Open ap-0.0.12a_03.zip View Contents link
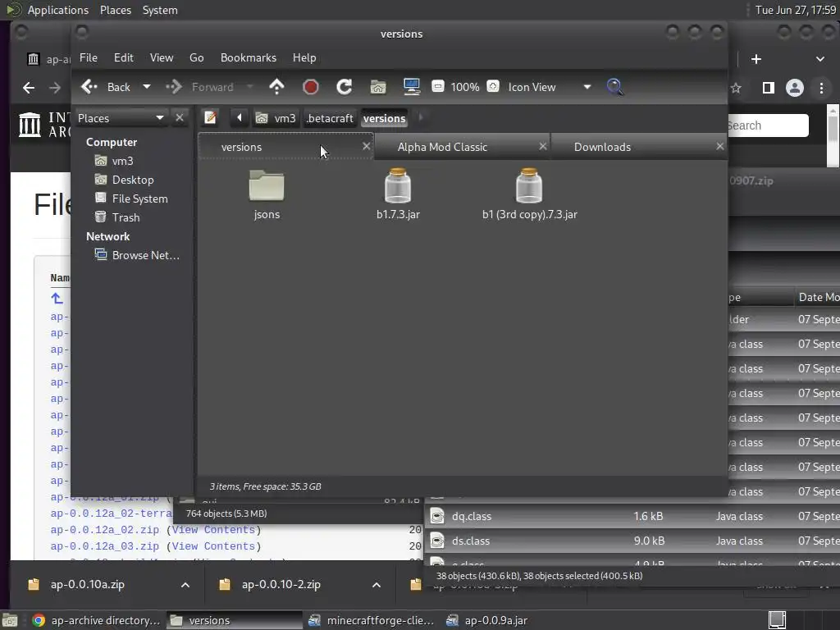Screen dimensions: 840x630 (x=212, y=546)
